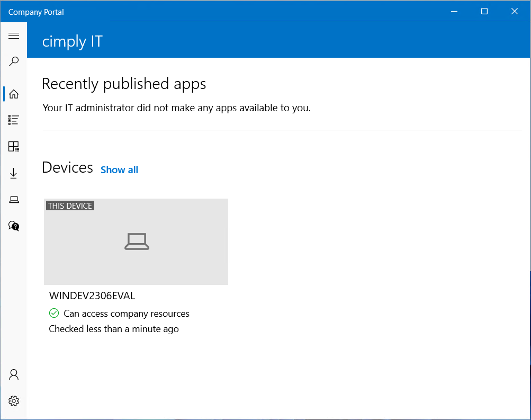531x420 pixels.
Task: Click the green compliance checkmark icon
Action: (54, 314)
